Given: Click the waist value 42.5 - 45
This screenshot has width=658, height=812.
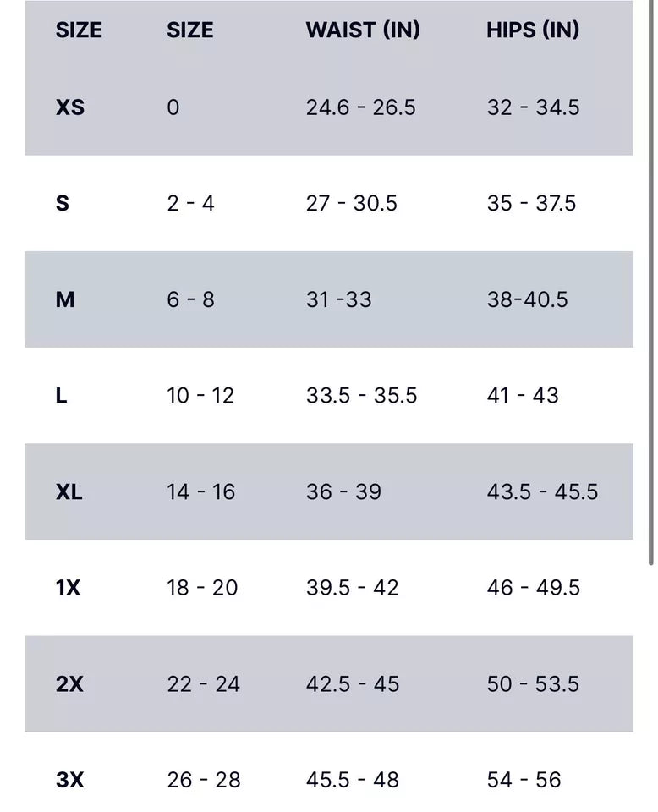Looking at the screenshot, I should pyautogui.click(x=353, y=683).
